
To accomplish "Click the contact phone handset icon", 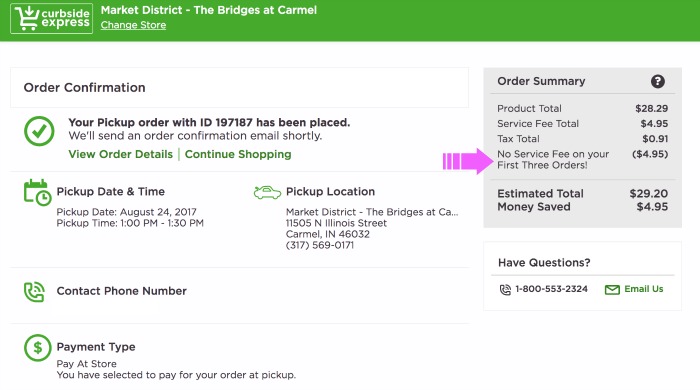I will click(34, 292).
